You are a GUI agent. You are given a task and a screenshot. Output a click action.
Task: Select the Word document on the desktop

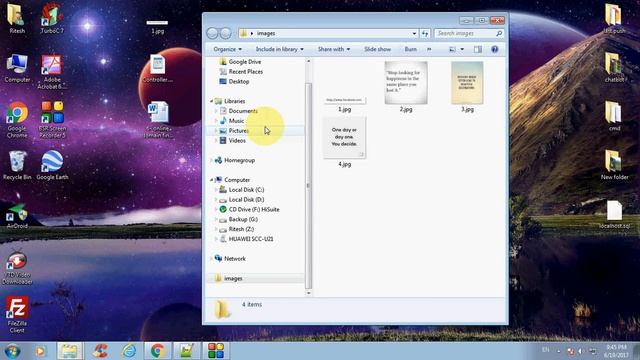click(158, 120)
